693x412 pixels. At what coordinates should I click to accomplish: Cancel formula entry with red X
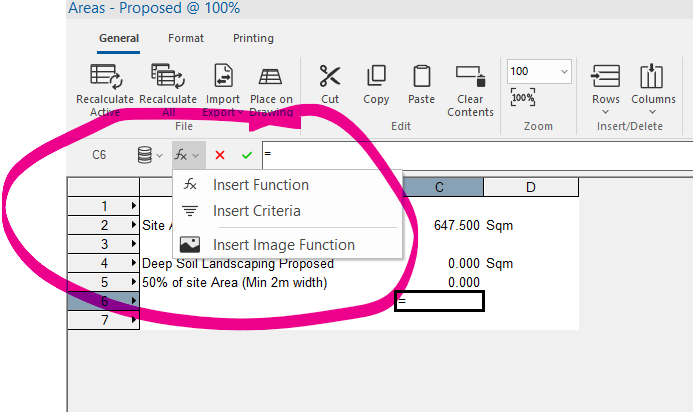coord(220,155)
